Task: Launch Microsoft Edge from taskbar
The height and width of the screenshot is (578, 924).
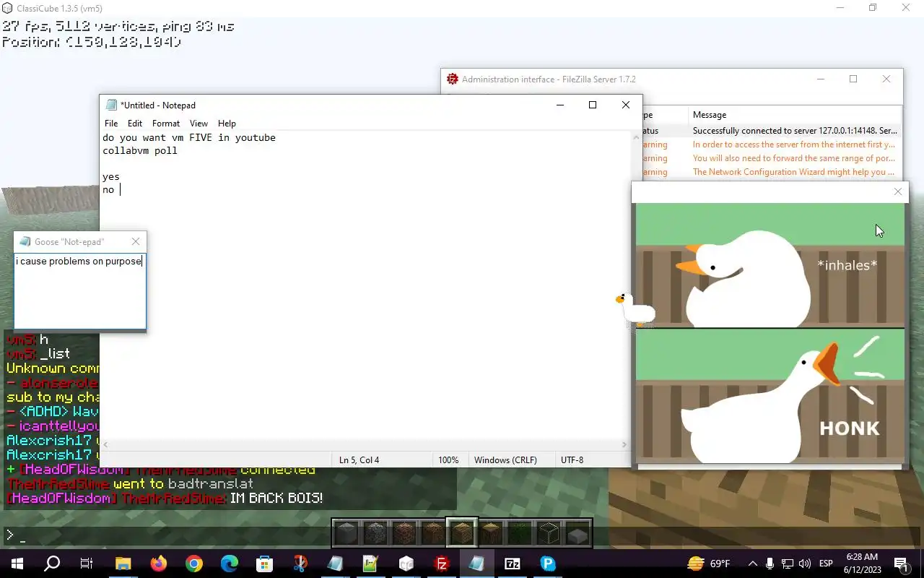Action: coord(229,564)
